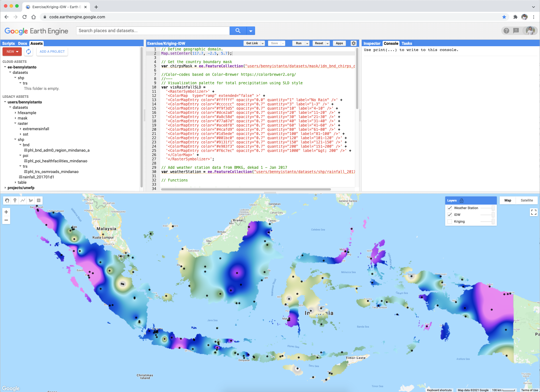
Task: Expand the projects/unwfp asset folder
Action: point(5,188)
